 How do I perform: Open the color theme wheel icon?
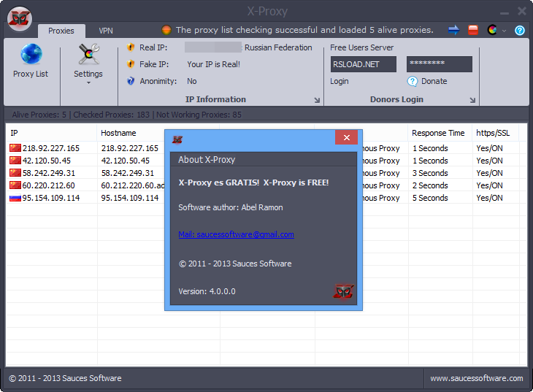[492, 30]
